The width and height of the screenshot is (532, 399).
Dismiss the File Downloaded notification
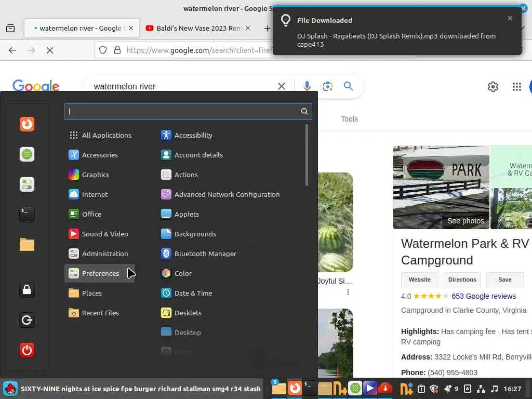[510, 18]
